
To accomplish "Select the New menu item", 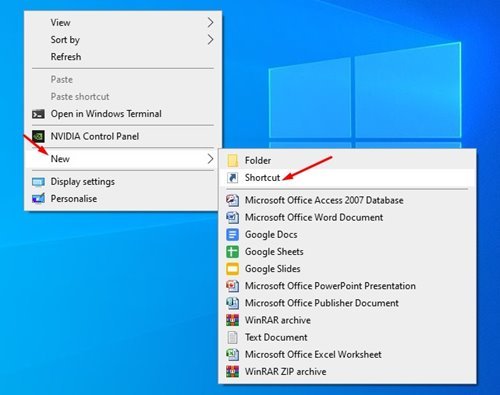I will pos(121,159).
